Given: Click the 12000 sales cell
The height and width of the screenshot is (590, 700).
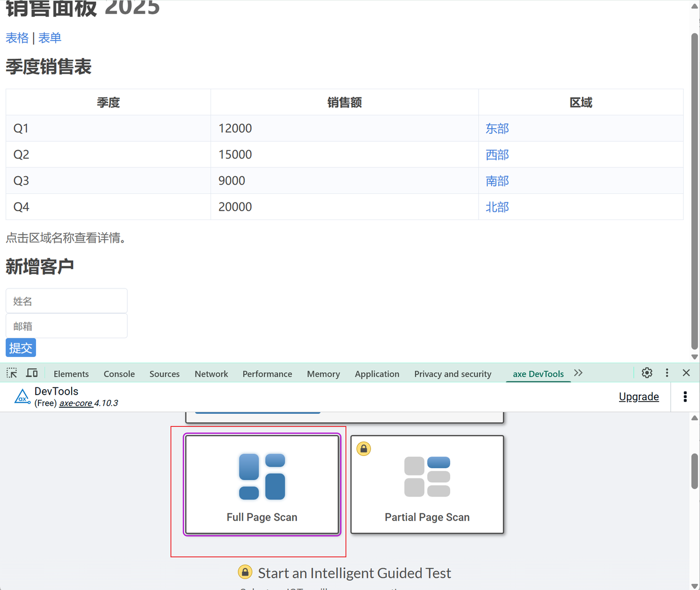Looking at the screenshot, I should coord(345,129).
